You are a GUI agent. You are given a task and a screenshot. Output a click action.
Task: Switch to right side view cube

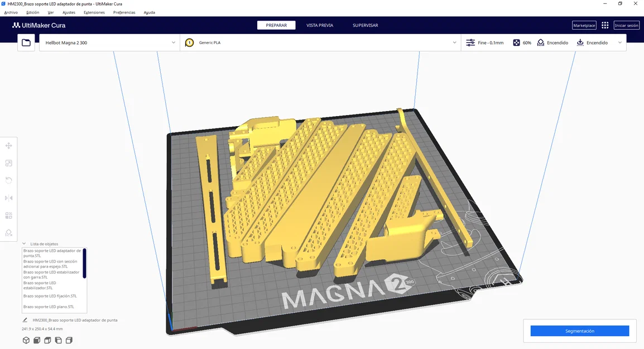tap(69, 341)
